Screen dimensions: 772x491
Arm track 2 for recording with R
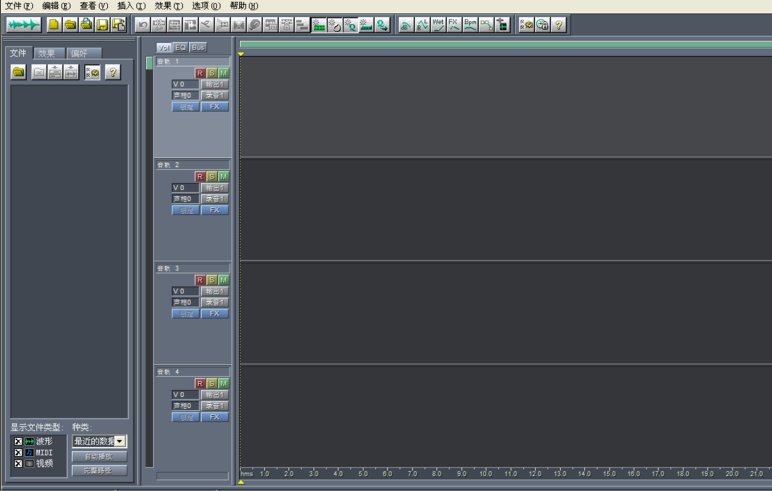pos(200,176)
